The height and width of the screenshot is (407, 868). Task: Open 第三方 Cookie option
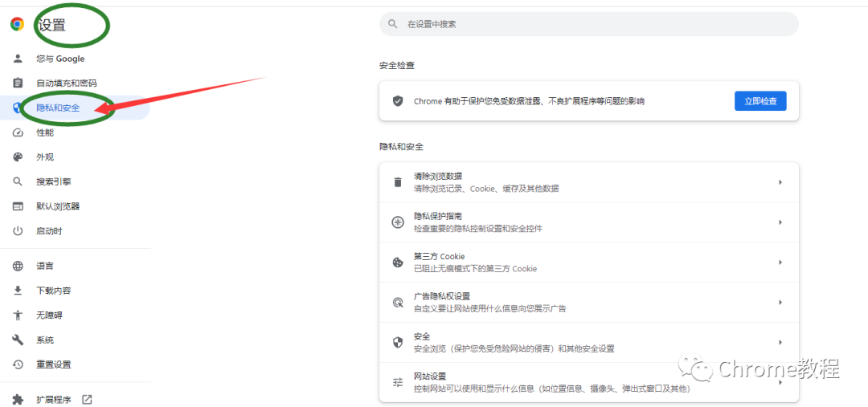tap(589, 263)
